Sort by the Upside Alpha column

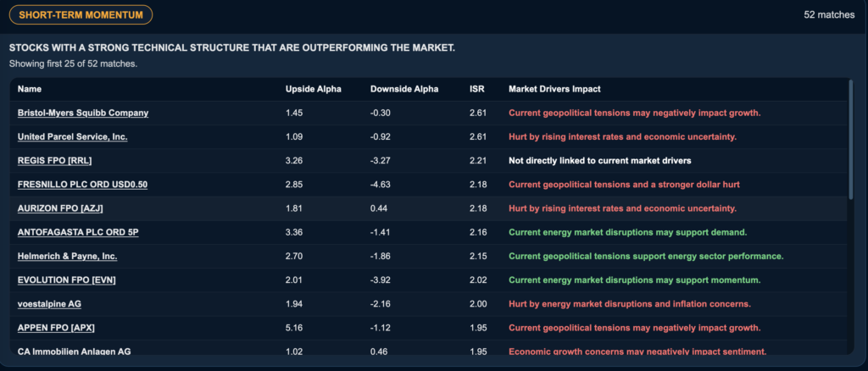pyautogui.click(x=314, y=89)
